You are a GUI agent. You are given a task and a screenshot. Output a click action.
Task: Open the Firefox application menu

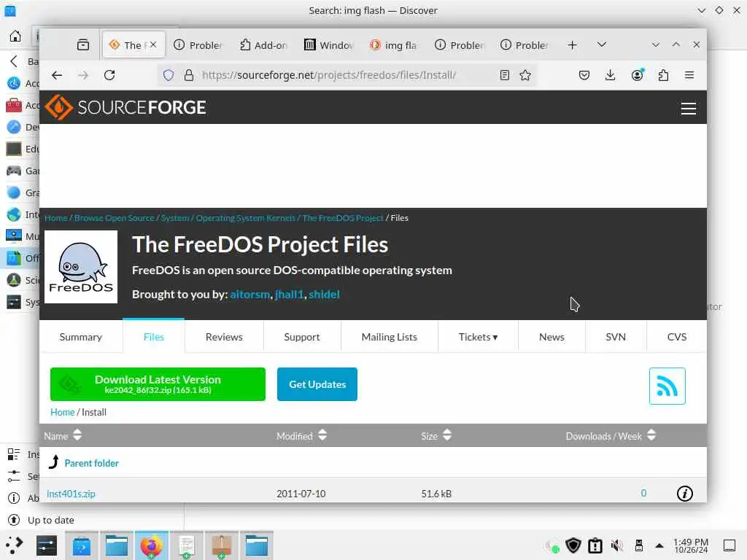[x=689, y=75]
